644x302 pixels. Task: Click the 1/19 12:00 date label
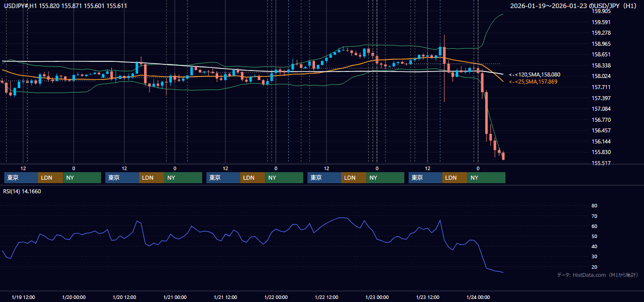tap(23, 297)
